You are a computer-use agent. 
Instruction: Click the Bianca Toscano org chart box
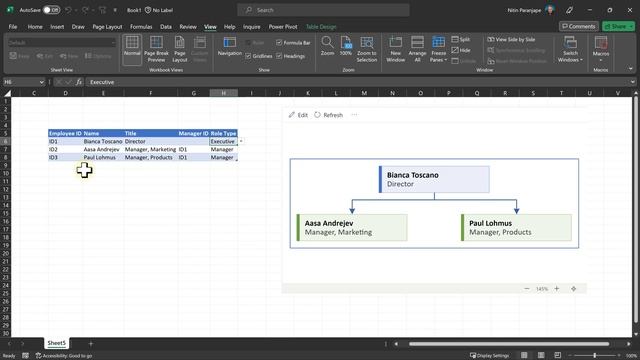coord(434,179)
